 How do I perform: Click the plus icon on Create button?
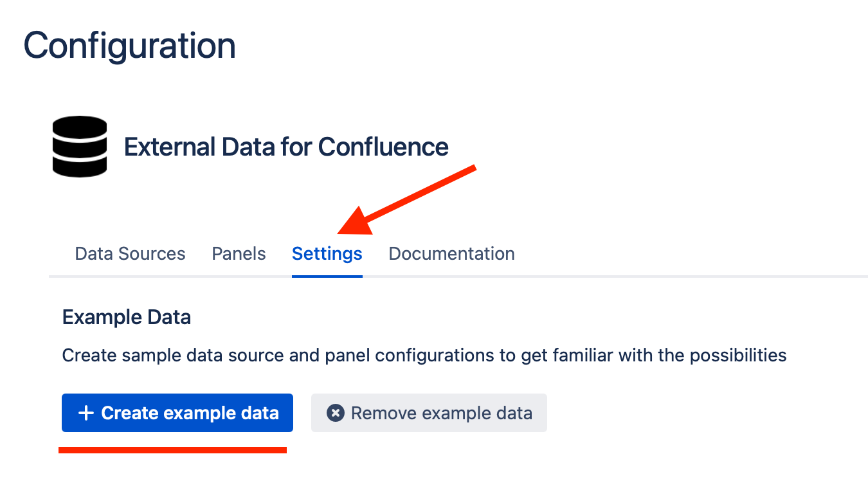[x=86, y=413]
